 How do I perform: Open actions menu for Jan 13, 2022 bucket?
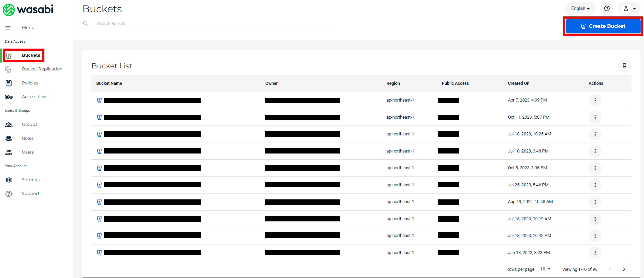pyautogui.click(x=595, y=253)
